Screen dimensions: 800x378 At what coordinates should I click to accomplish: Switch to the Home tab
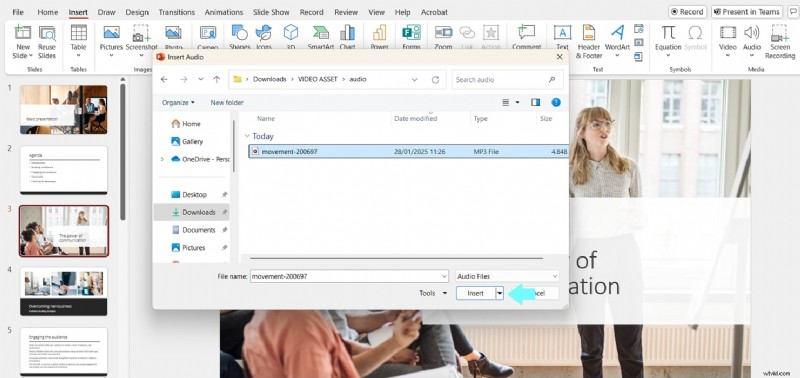[x=47, y=12]
